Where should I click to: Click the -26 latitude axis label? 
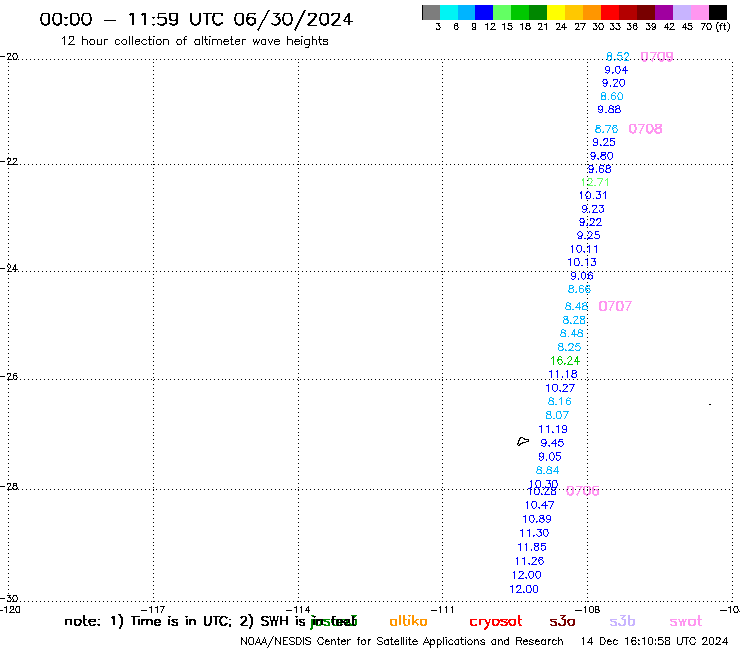click(9, 377)
